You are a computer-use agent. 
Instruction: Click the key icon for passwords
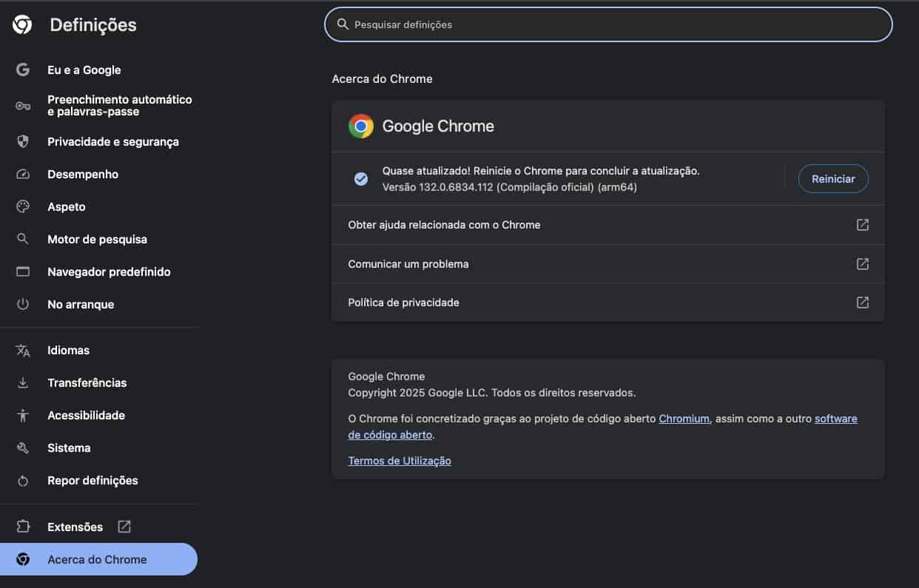point(23,106)
